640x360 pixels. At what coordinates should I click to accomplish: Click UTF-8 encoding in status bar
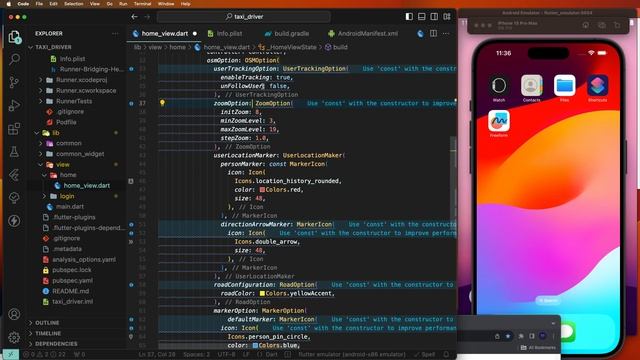point(227,355)
